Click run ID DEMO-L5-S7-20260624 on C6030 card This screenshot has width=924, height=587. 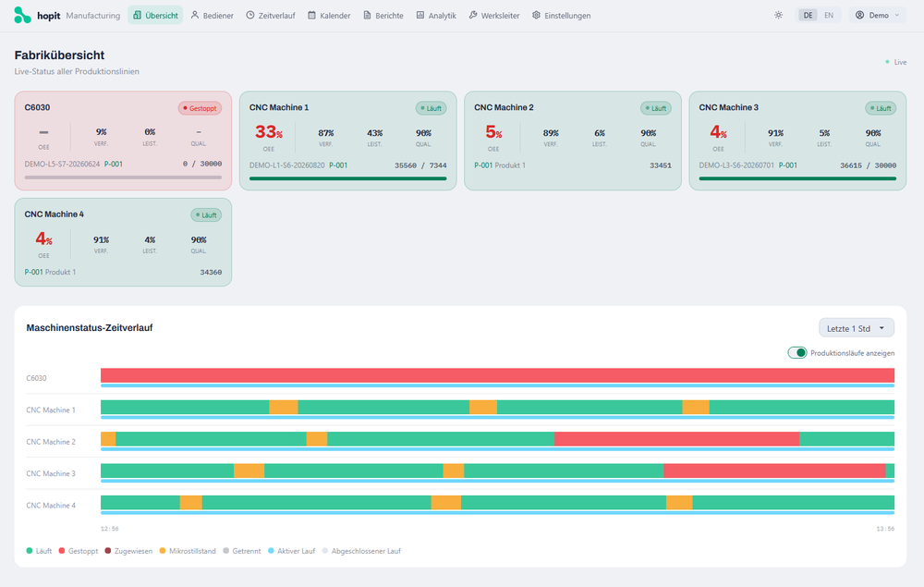click(62, 165)
